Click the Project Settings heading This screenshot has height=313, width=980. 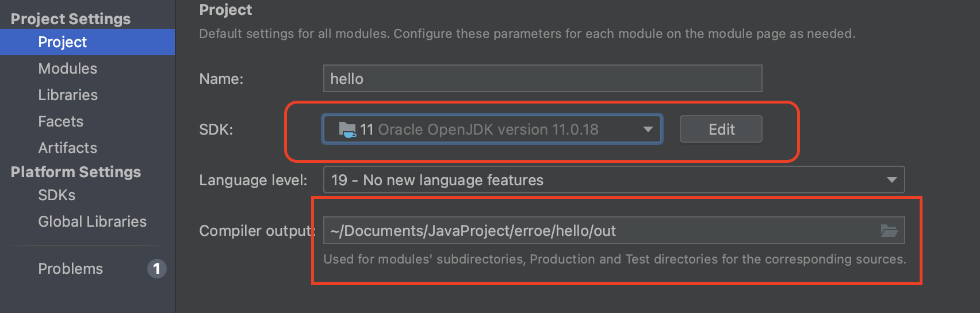click(x=71, y=19)
